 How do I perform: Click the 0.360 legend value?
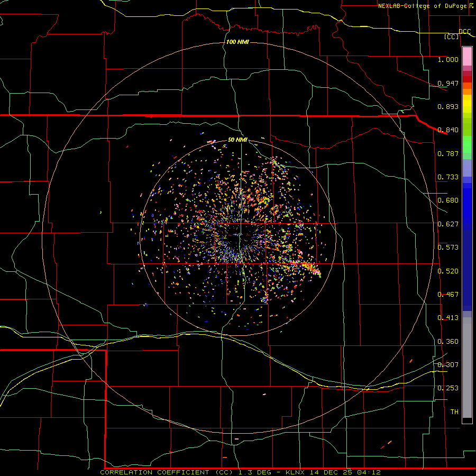(448, 342)
